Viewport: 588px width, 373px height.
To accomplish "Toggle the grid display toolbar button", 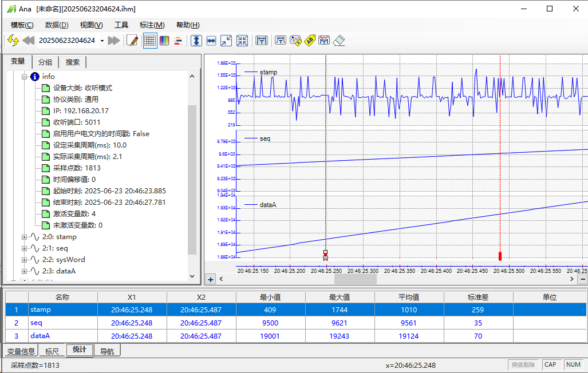I will tap(149, 41).
